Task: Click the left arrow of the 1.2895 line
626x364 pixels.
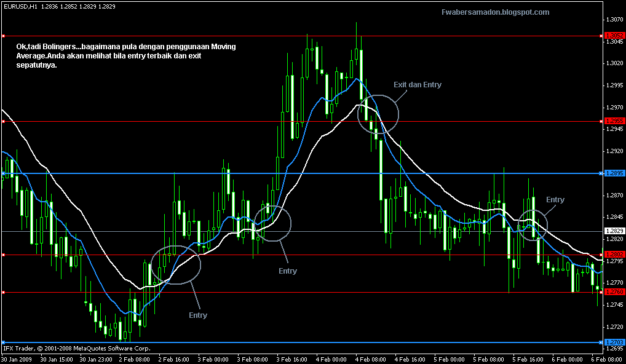Action: (x=4, y=173)
